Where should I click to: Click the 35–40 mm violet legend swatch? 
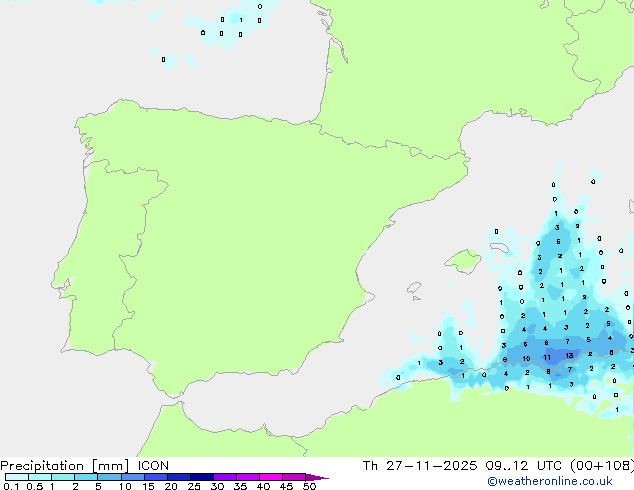[248, 477]
